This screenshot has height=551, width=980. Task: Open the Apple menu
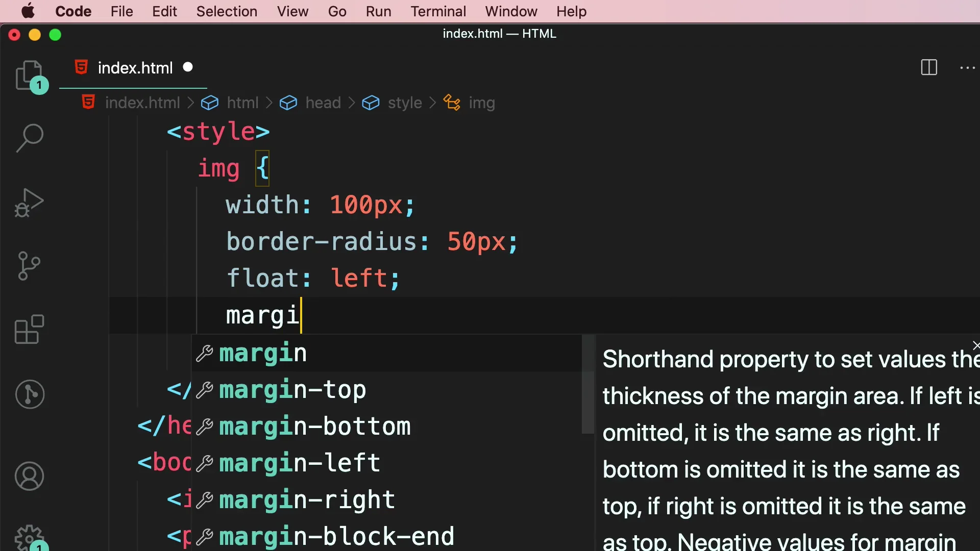click(x=28, y=11)
